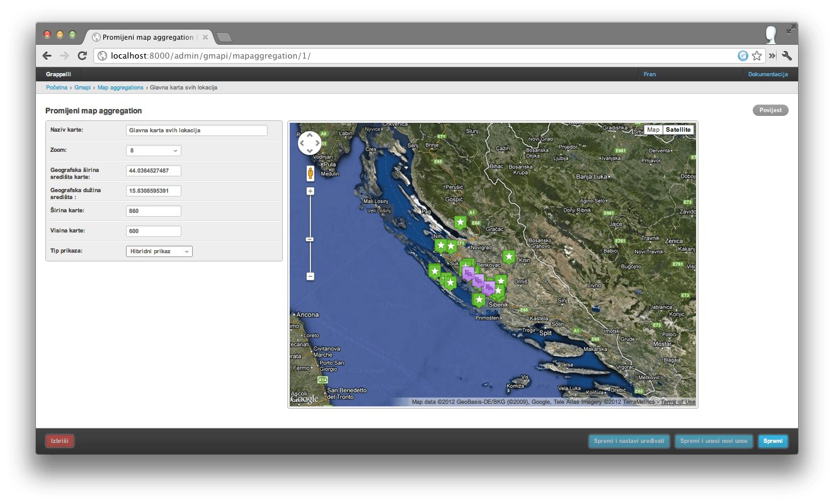This screenshot has height=504, width=834.
Task: Click the pan-up arrow on the map control
Action: click(x=310, y=135)
